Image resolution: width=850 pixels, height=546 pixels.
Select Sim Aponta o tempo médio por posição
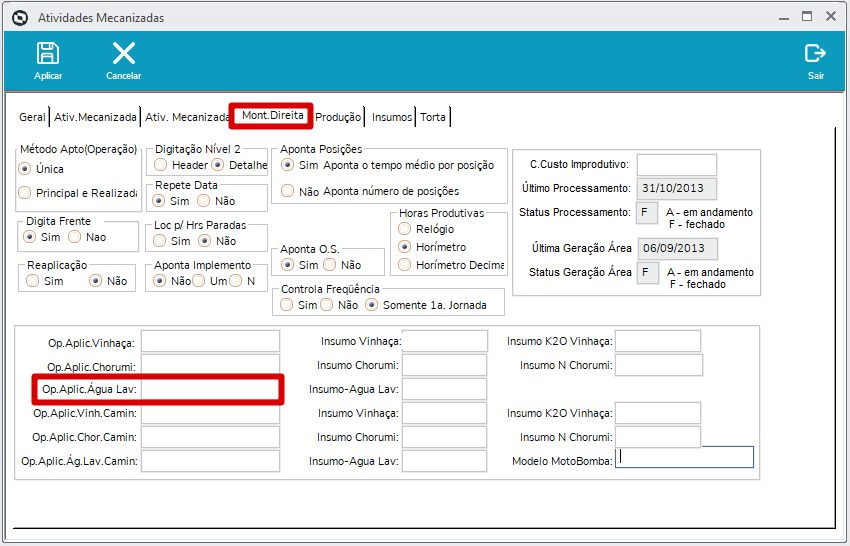(287, 165)
